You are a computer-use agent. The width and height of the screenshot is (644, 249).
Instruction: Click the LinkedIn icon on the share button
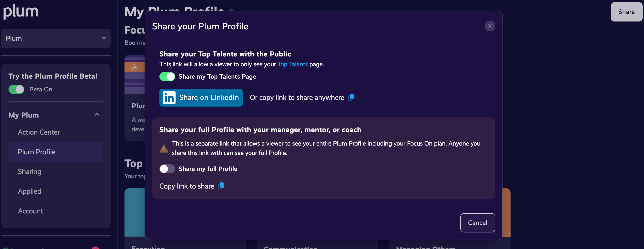pyautogui.click(x=169, y=97)
